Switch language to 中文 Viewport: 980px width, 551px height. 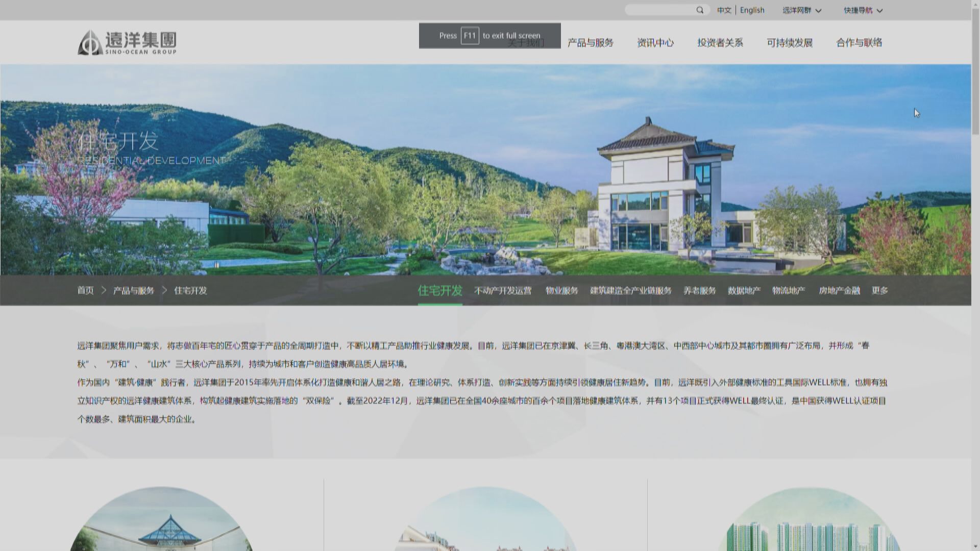[724, 10]
